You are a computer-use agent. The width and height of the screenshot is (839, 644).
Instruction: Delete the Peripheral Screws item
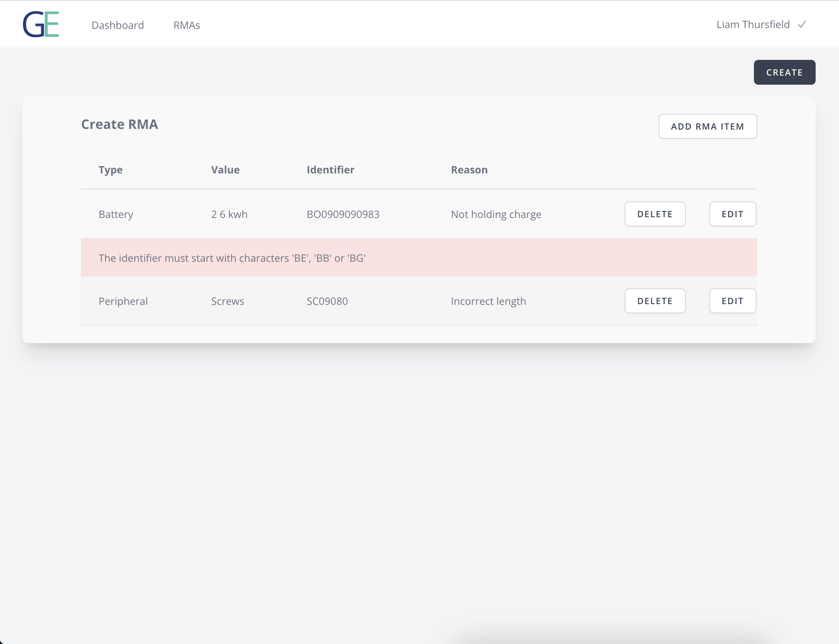[655, 301]
